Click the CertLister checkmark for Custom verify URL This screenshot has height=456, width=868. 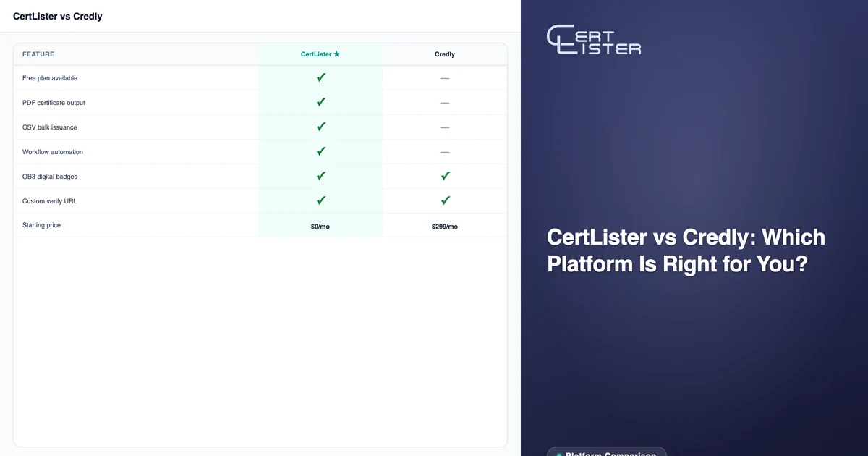point(321,200)
